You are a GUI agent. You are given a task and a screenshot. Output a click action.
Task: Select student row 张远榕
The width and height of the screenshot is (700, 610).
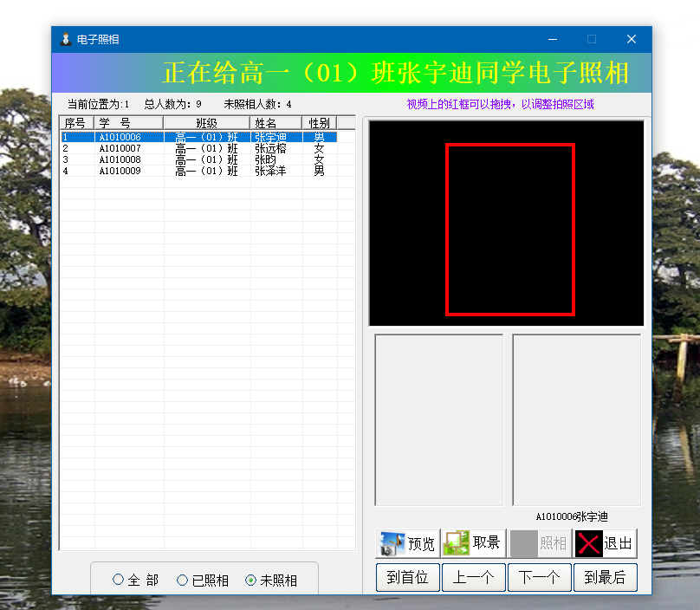(x=270, y=148)
